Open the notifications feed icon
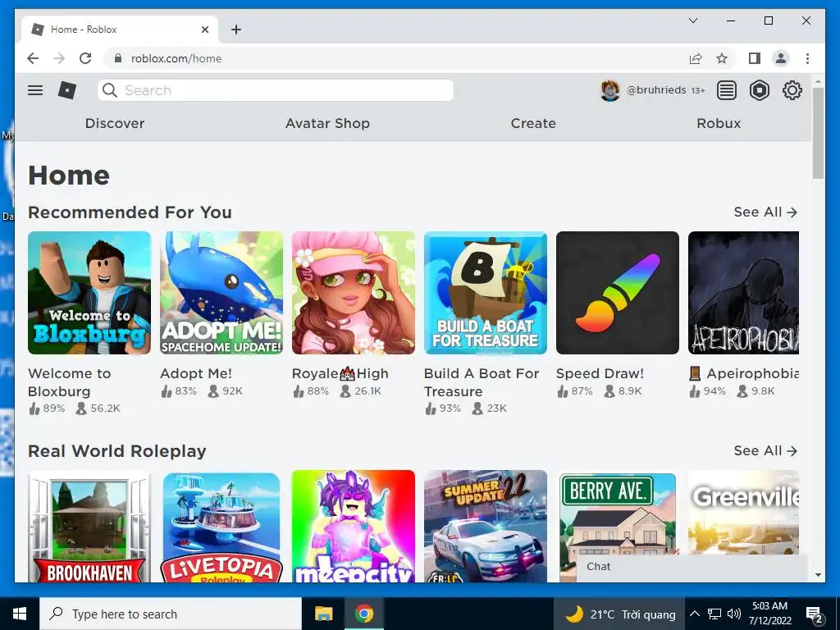This screenshot has height=630, width=840. pos(727,90)
